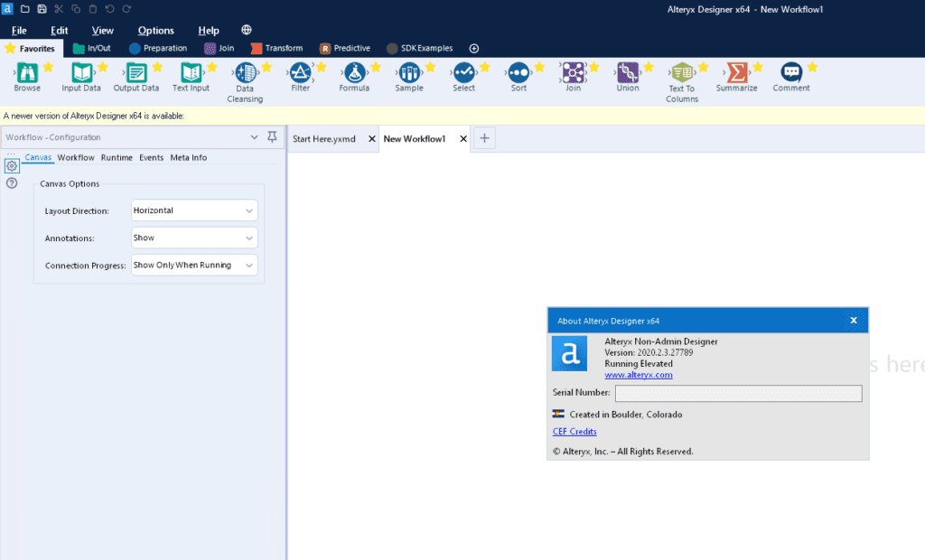Pick the Text To Columns tool
Image resolution: width=925 pixels, height=560 pixels.
682,72
